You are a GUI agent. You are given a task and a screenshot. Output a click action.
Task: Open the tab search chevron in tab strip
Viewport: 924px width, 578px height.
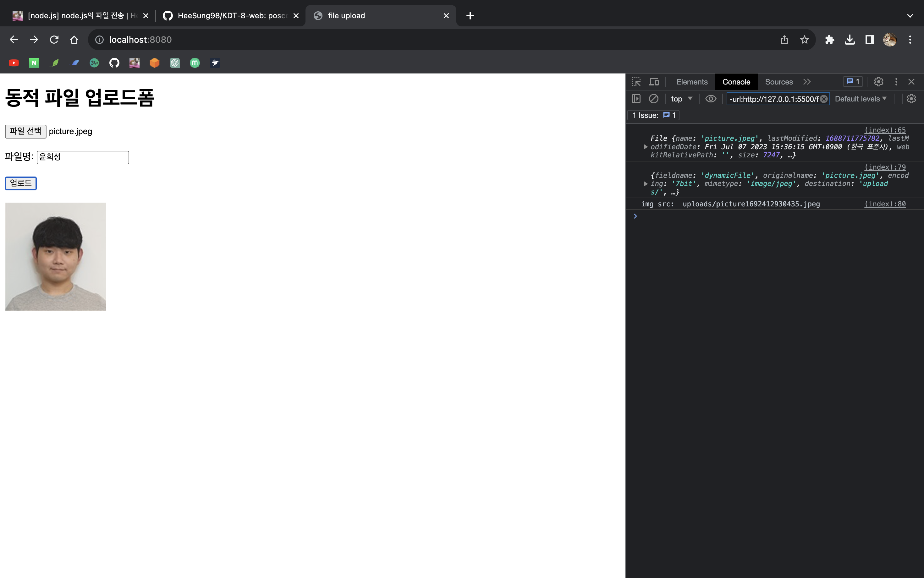[x=910, y=16]
